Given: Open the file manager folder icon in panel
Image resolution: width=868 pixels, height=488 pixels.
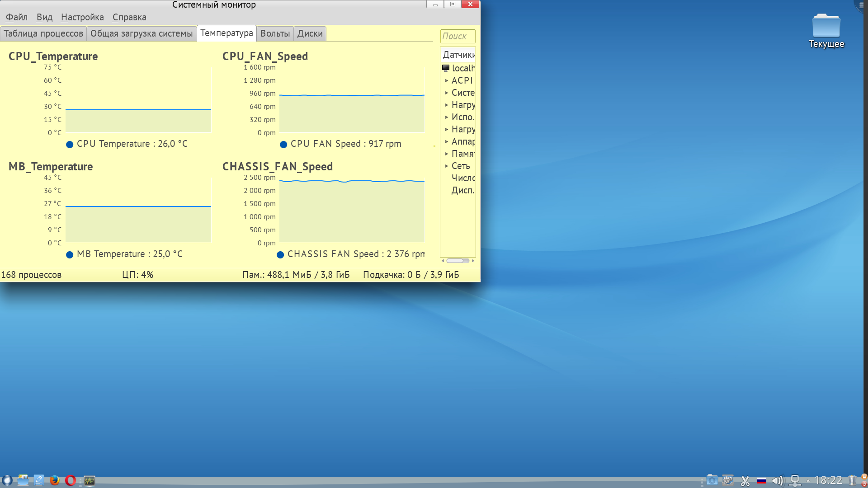Looking at the screenshot, I should 23,480.
